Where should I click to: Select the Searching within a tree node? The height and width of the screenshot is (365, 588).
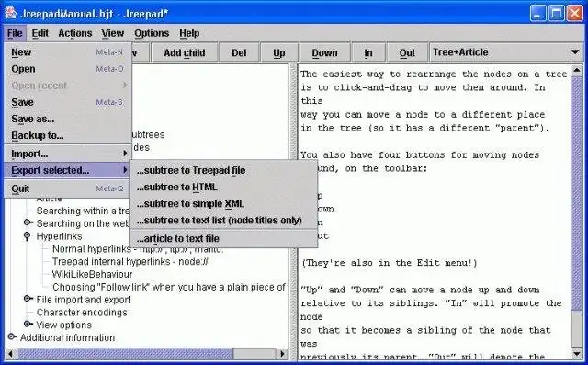[x=83, y=211]
